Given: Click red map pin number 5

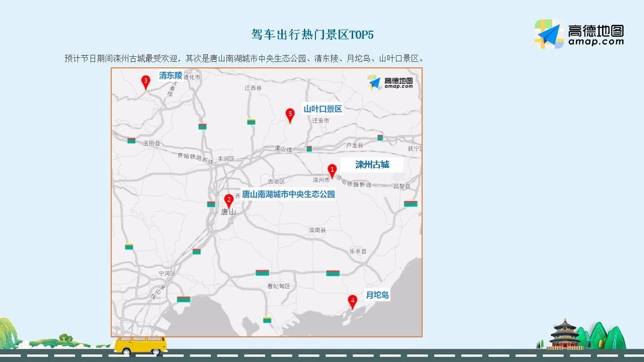Looking at the screenshot, I should (290, 115).
